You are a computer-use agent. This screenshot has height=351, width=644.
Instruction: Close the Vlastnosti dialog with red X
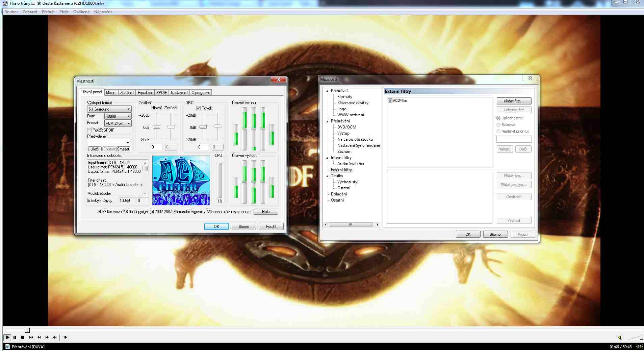279,79
